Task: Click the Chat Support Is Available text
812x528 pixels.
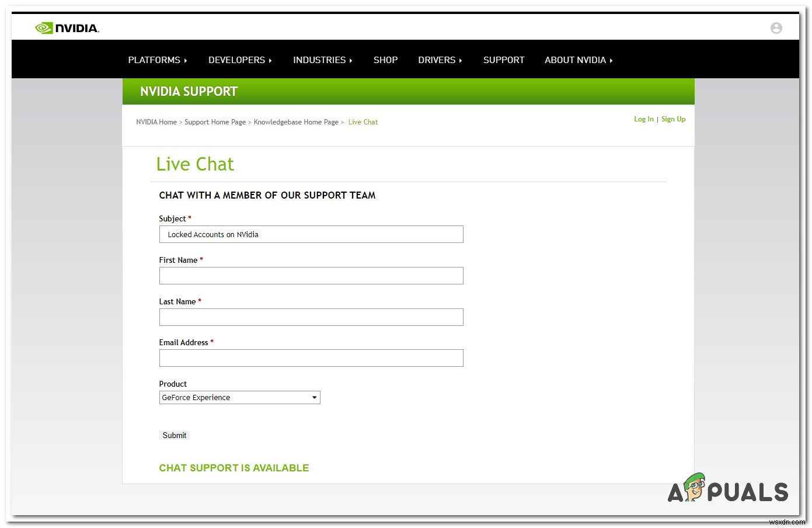Action: pos(234,468)
